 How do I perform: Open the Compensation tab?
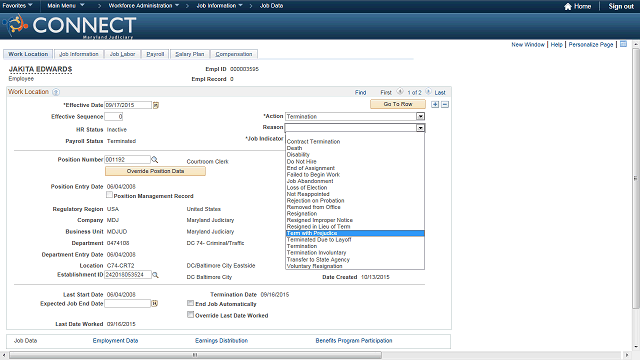click(x=234, y=54)
